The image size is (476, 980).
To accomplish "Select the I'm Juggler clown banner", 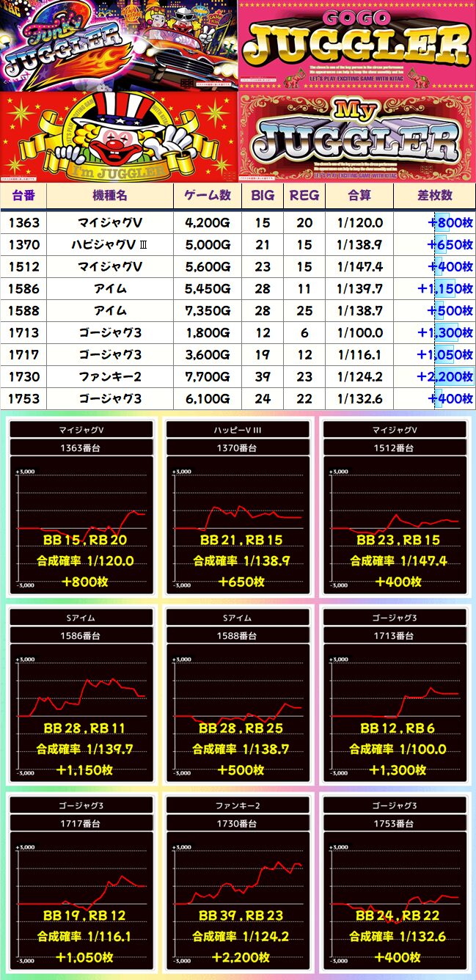I will point(119,136).
